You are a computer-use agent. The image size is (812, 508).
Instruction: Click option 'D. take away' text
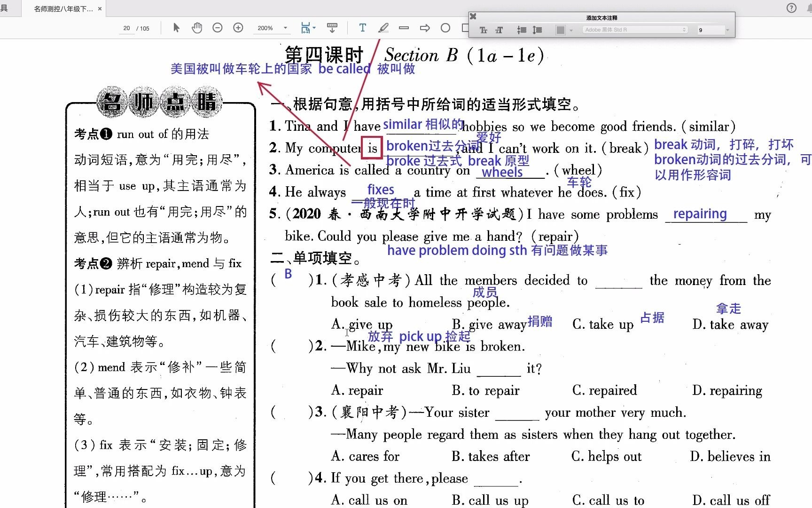730,324
